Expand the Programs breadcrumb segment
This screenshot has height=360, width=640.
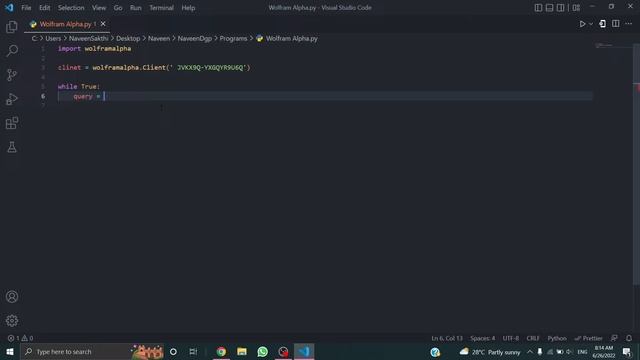tap(233, 38)
